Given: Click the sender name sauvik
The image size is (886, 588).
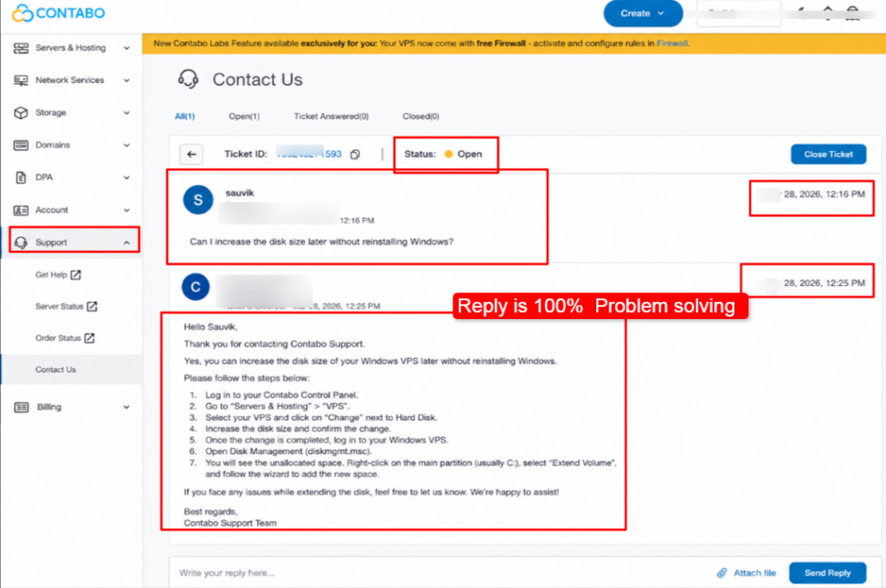Looking at the screenshot, I should tap(240, 193).
